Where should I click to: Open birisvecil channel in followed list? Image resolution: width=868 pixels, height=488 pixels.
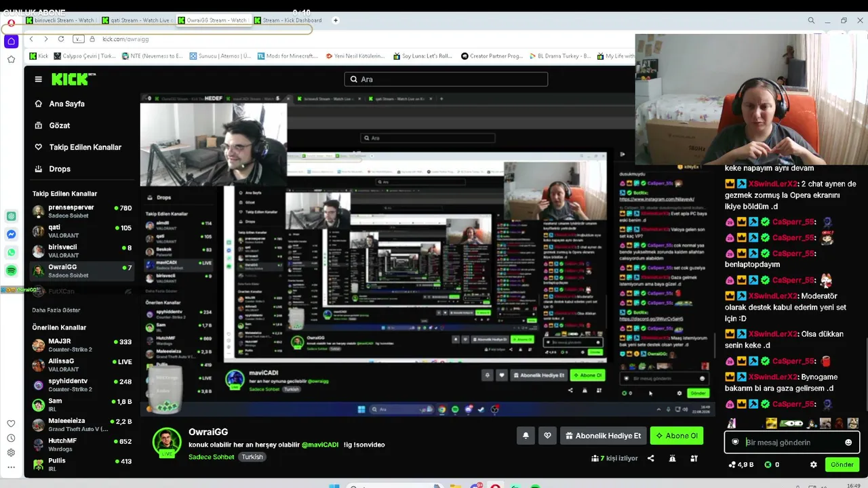point(82,251)
